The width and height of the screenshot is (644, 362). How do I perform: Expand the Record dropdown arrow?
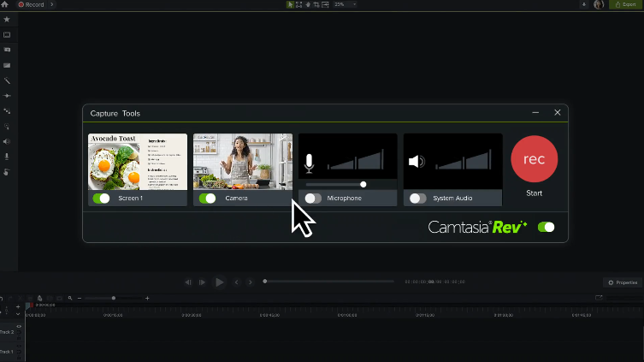tap(51, 4)
